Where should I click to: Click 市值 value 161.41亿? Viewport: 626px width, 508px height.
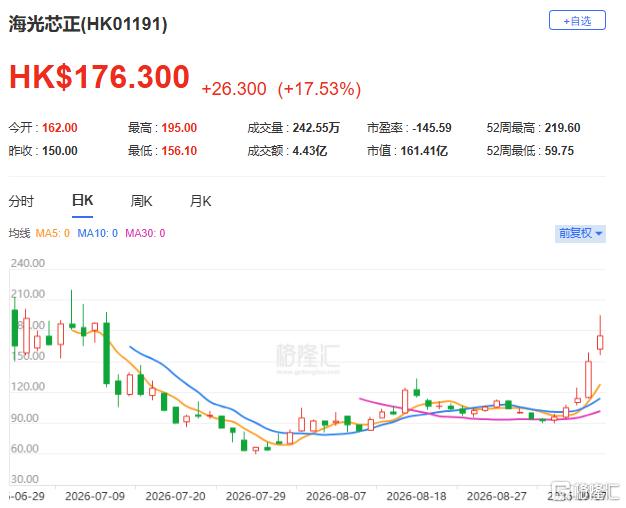click(x=424, y=151)
